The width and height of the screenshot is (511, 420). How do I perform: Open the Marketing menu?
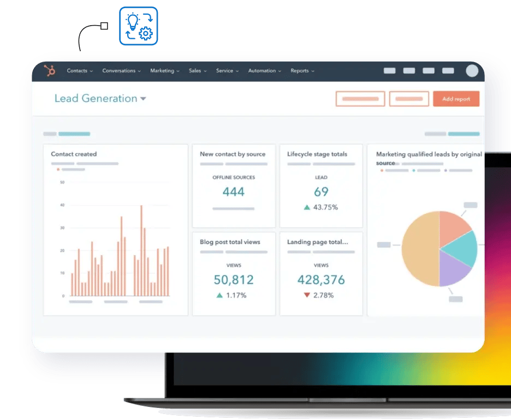tap(165, 71)
